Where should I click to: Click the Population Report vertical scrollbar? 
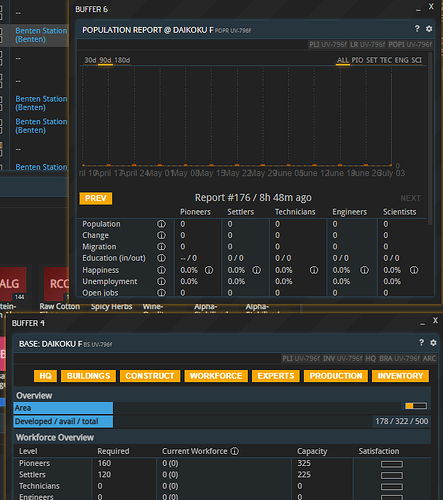pos(430,138)
